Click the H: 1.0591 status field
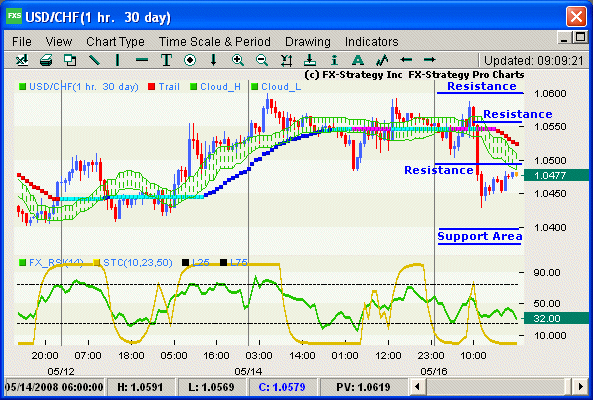 [x=140, y=387]
